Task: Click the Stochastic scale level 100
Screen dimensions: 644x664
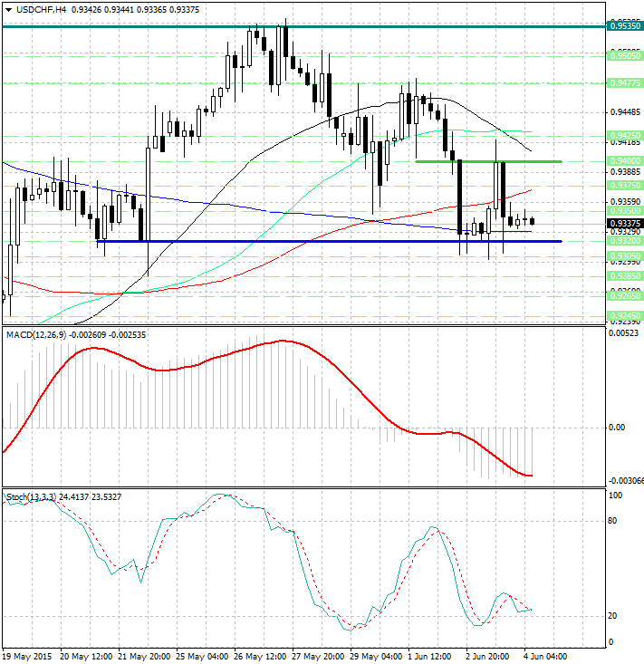Action: (615, 495)
